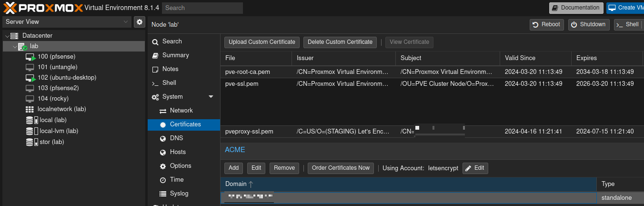Open the Server View gear settings

pyautogui.click(x=139, y=21)
